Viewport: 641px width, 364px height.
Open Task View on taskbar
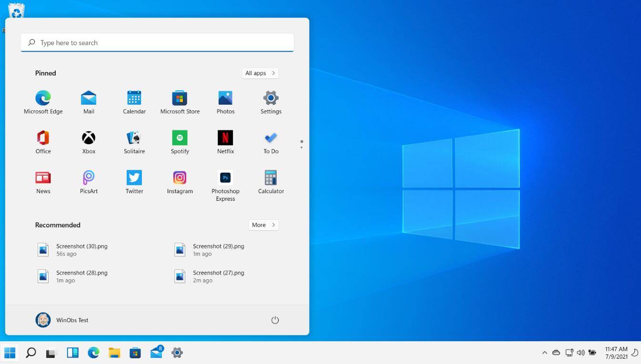[51, 353]
